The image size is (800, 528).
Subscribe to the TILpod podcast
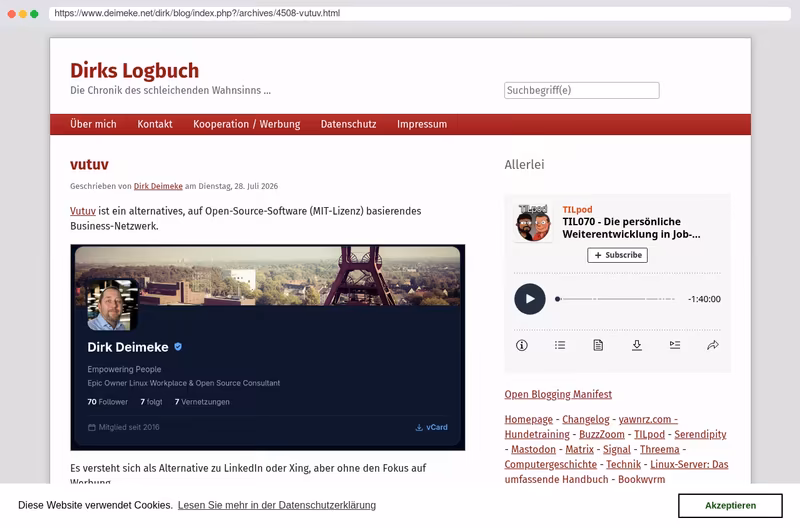click(617, 255)
